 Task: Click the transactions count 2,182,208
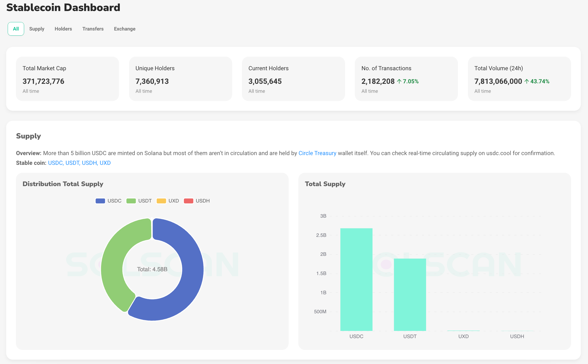[x=378, y=81]
